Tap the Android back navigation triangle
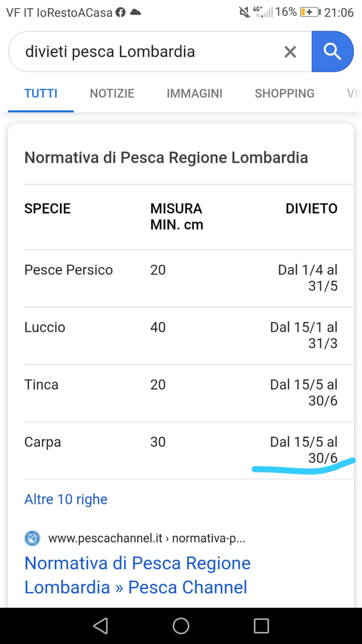Viewport: 362px width, 644px height. click(101, 626)
